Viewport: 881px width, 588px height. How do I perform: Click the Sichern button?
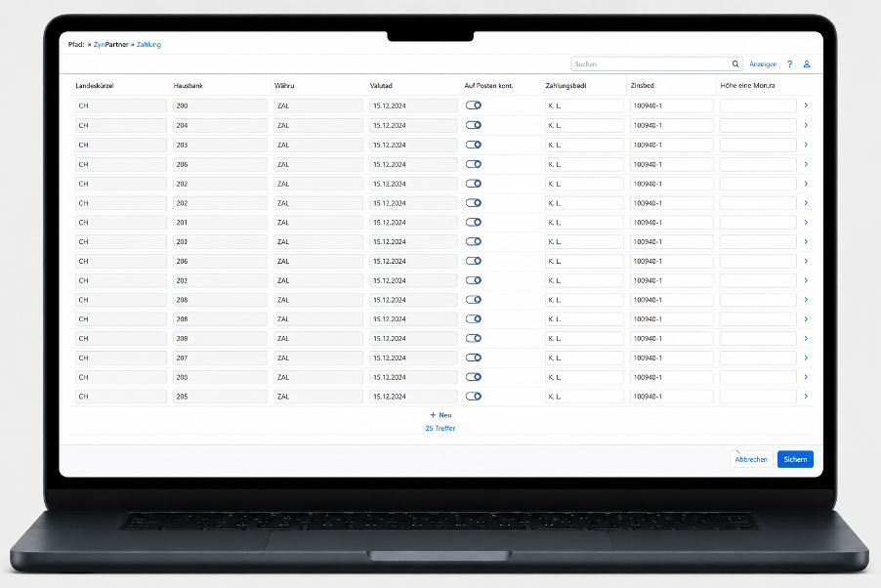tap(795, 459)
